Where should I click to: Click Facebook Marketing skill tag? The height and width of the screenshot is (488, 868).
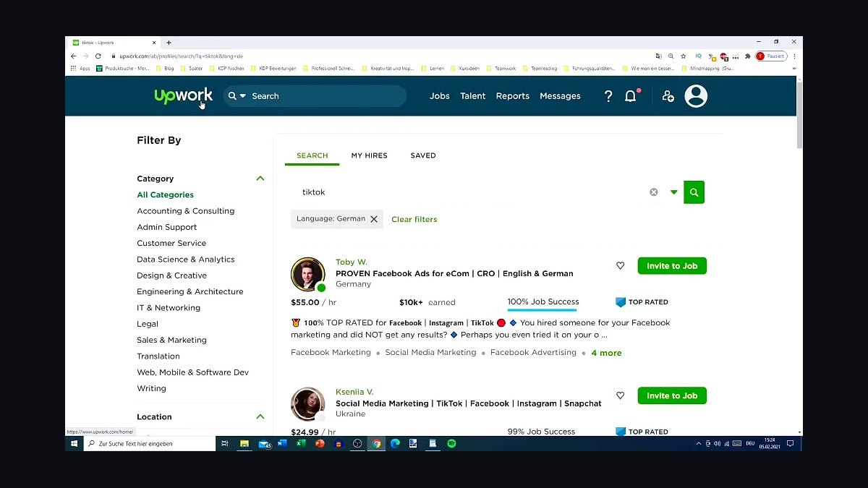(x=331, y=353)
